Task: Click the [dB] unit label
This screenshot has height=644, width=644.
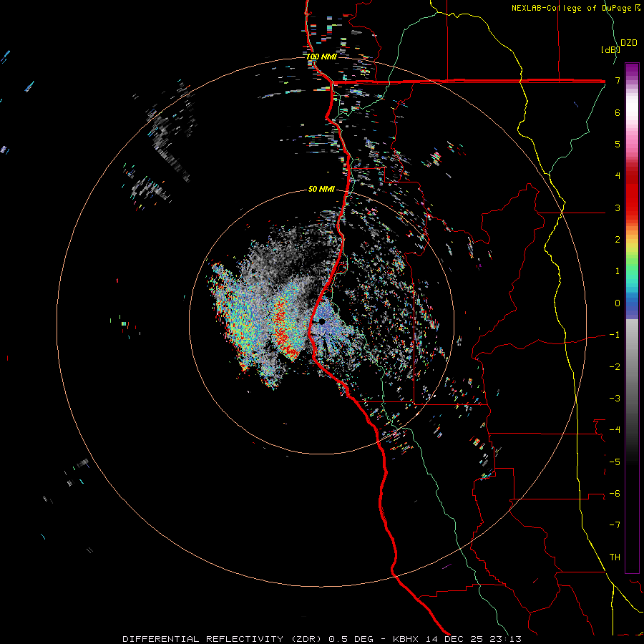Action: click(610, 49)
